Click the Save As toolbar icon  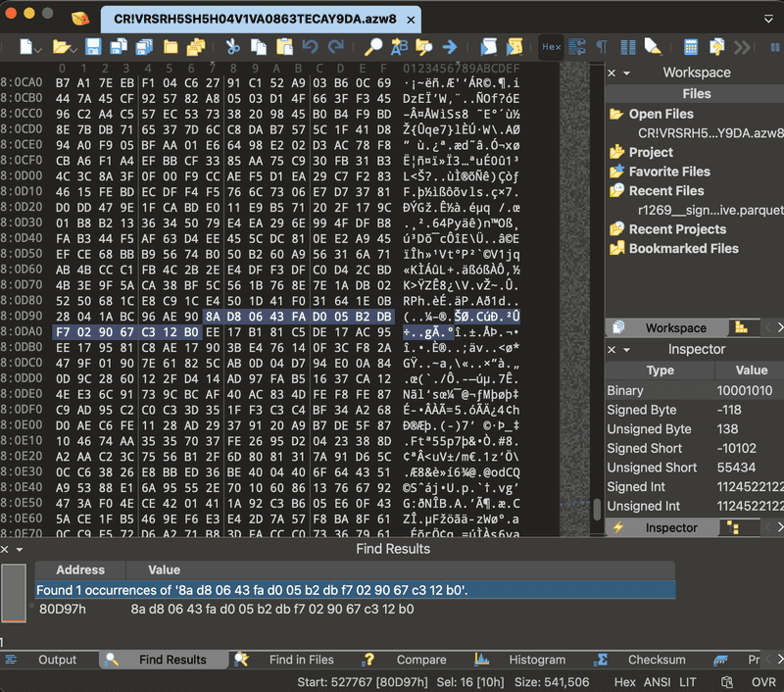[x=119, y=47]
